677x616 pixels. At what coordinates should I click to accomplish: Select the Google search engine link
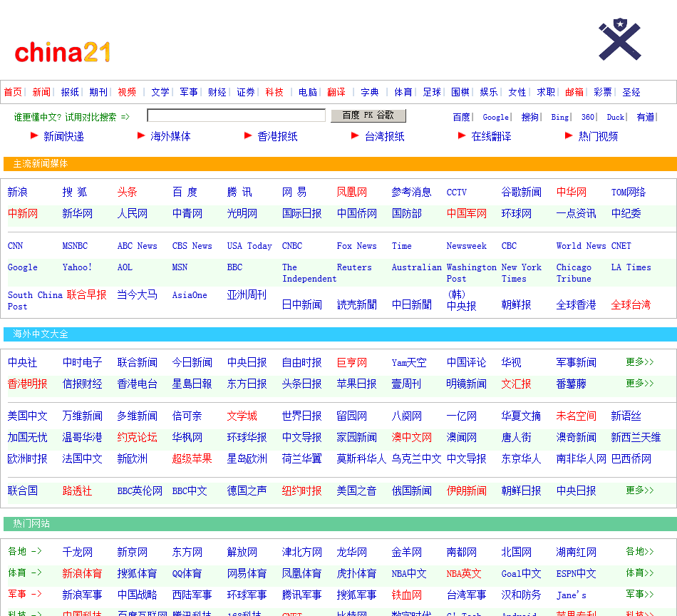[496, 117]
